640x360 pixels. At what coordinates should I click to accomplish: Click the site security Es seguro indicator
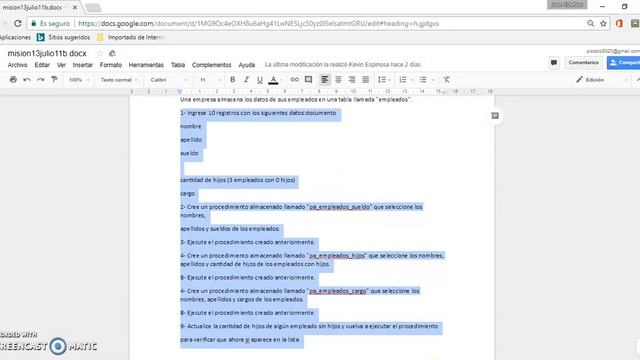tap(50, 24)
